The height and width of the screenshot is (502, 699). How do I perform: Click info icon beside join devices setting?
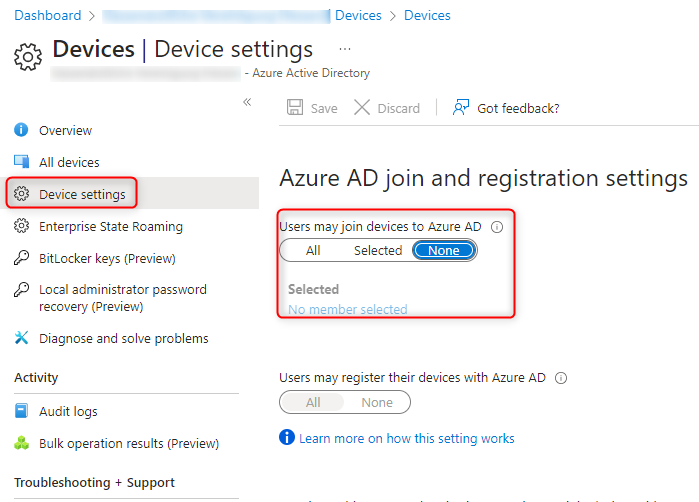pyautogui.click(x=497, y=227)
